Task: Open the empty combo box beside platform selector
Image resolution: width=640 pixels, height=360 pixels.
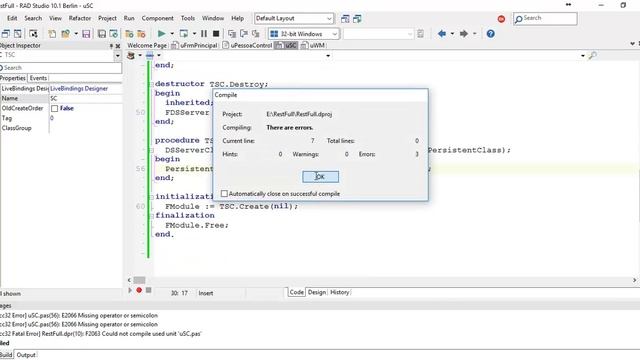Action: [378, 34]
